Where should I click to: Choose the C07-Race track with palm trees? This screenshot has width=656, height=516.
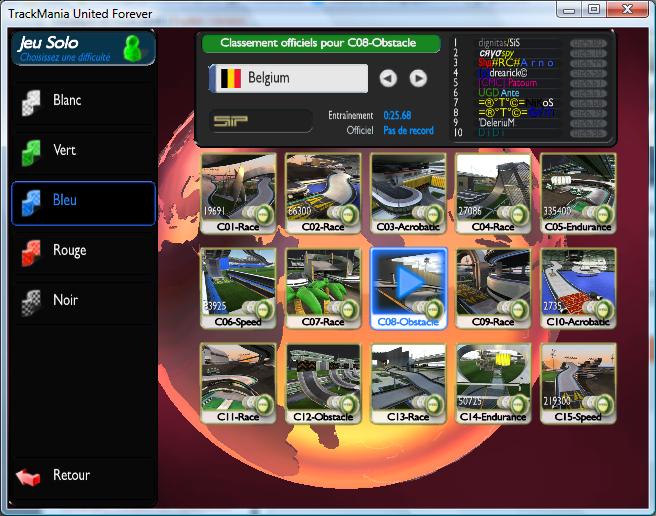[x=323, y=287]
